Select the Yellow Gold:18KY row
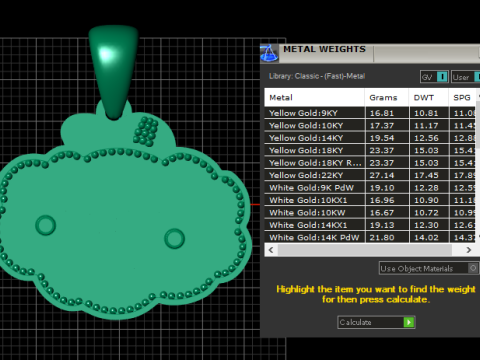Screen dimensions: 480x360 coord(370,150)
